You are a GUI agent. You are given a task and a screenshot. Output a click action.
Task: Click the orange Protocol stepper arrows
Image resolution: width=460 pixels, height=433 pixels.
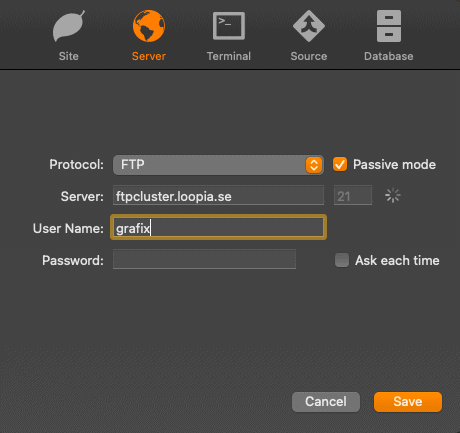314,165
